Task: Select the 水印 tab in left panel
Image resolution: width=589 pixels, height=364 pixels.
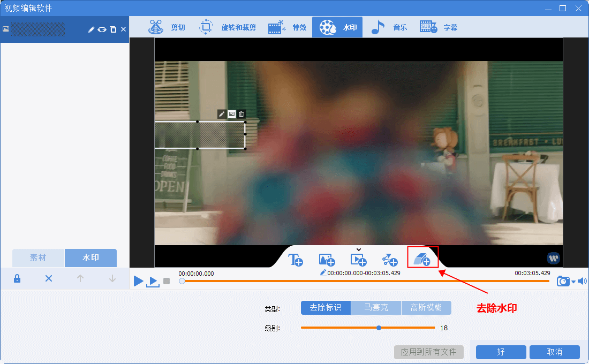Action: point(90,257)
